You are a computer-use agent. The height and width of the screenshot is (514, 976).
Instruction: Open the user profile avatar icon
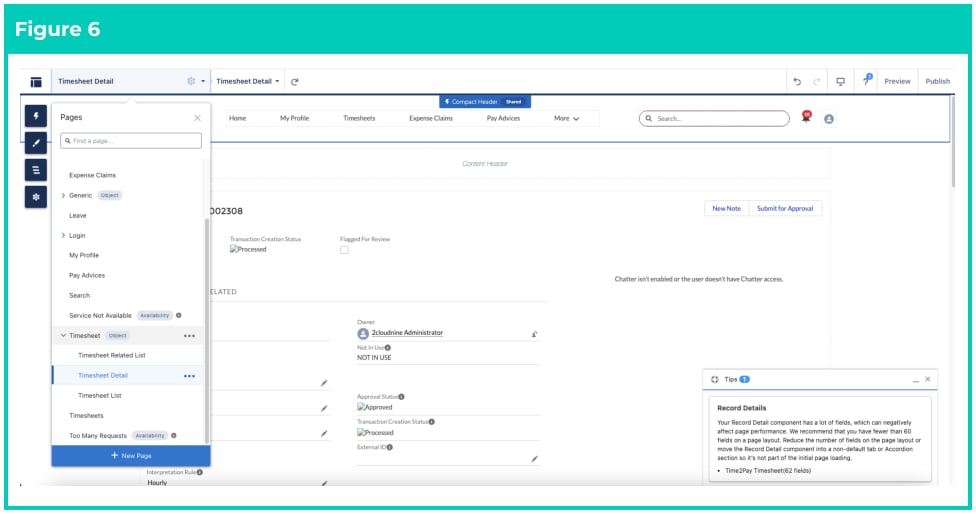pyautogui.click(x=828, y=119)
